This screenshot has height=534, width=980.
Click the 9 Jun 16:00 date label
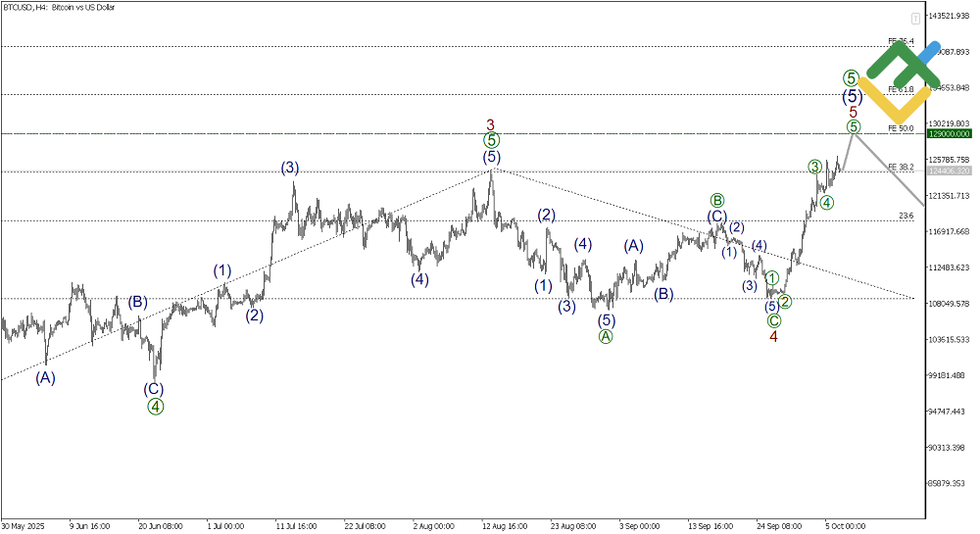pyautogui.click(x=89, y=526)
